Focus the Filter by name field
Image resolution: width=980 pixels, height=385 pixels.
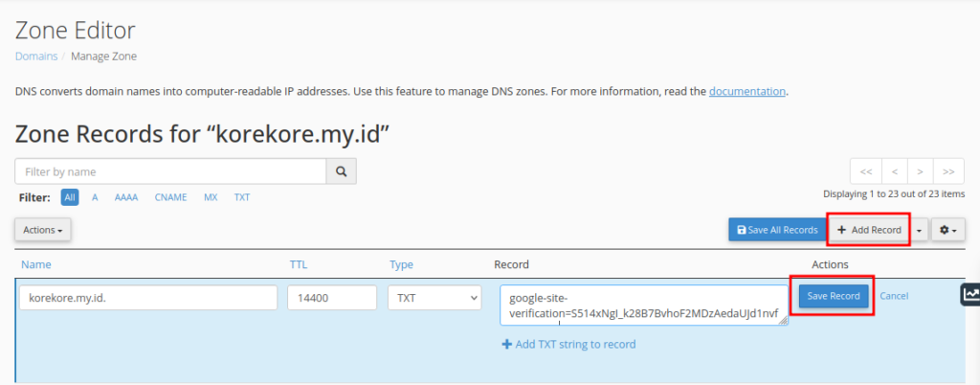pos(170,171)
